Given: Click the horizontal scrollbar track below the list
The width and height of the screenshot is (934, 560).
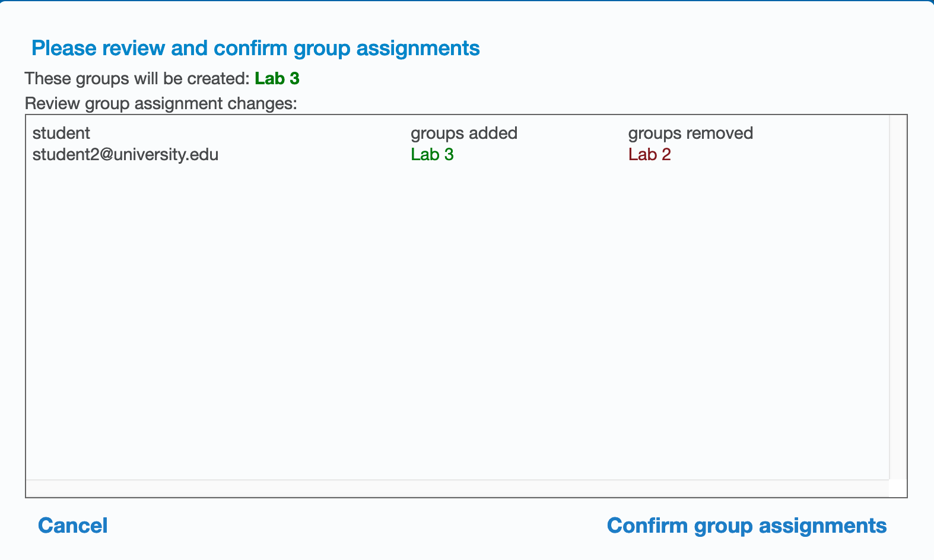Looking at the screenshot, I should [458, 488].
